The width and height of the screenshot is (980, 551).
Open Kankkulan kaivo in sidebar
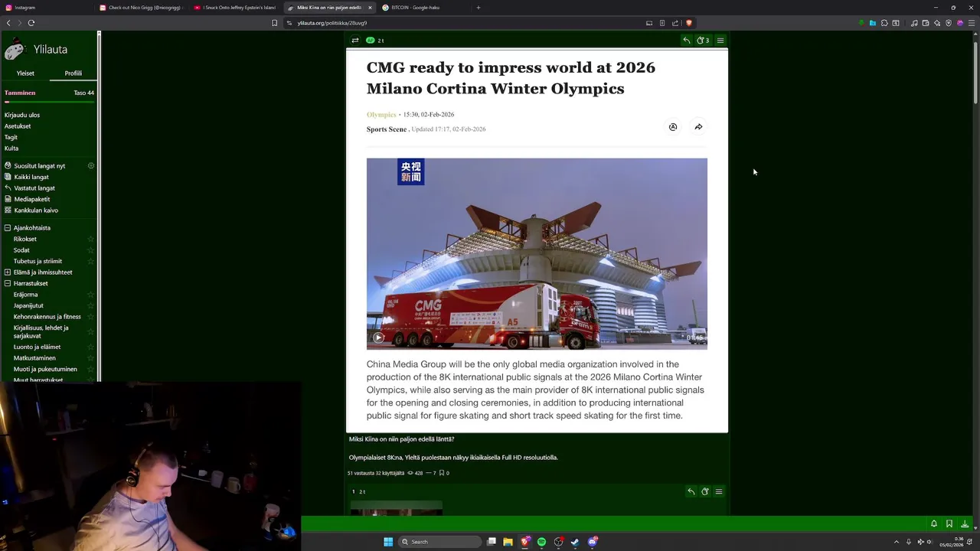(x=36, y=210)
